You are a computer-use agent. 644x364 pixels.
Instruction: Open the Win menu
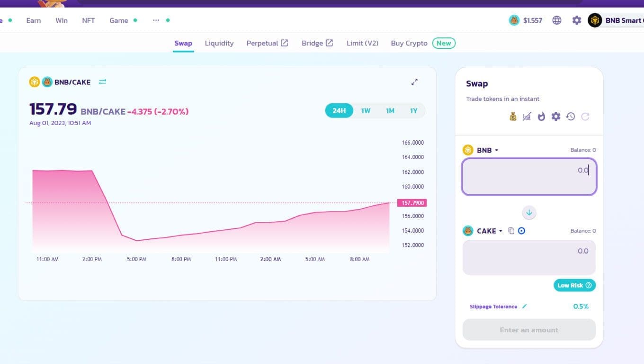coord(62,20)
